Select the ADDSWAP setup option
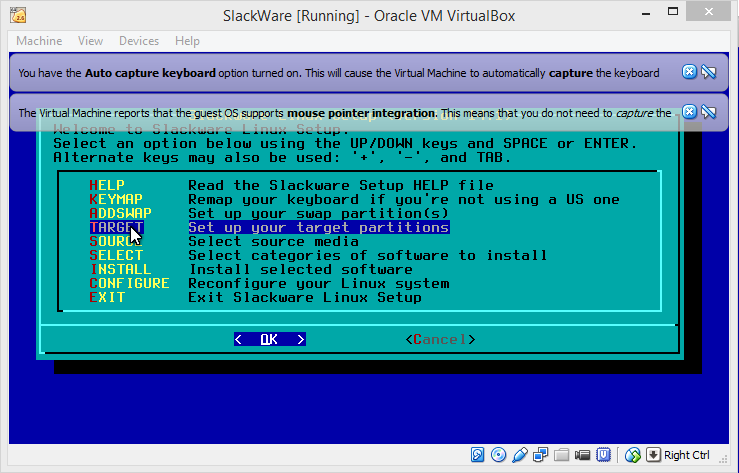739x473 pixels. tap(121, 213)
